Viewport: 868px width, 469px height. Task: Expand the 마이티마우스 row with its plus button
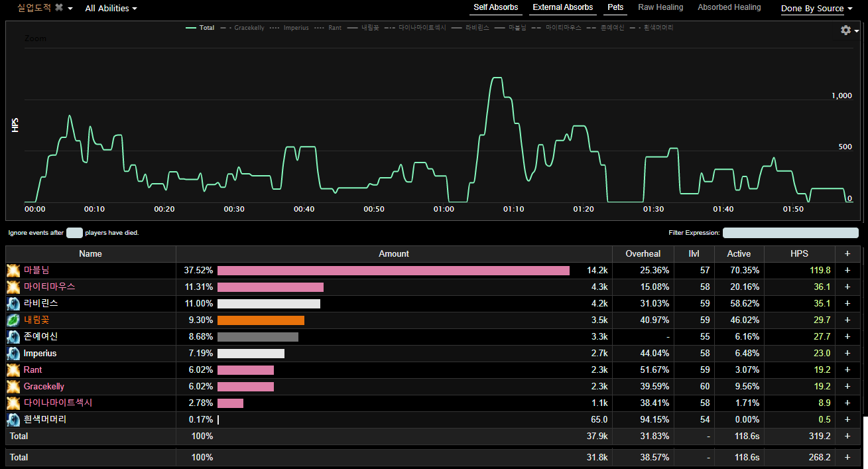tap(847, 287)
